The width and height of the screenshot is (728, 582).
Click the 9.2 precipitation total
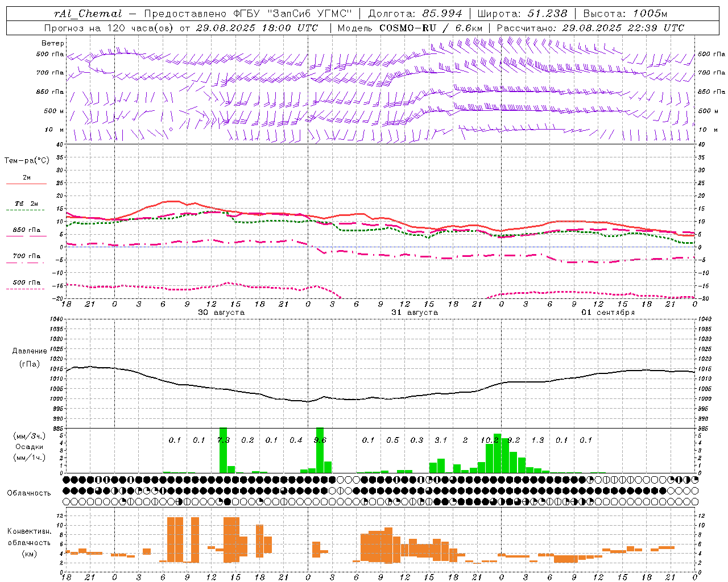point(514,440)
